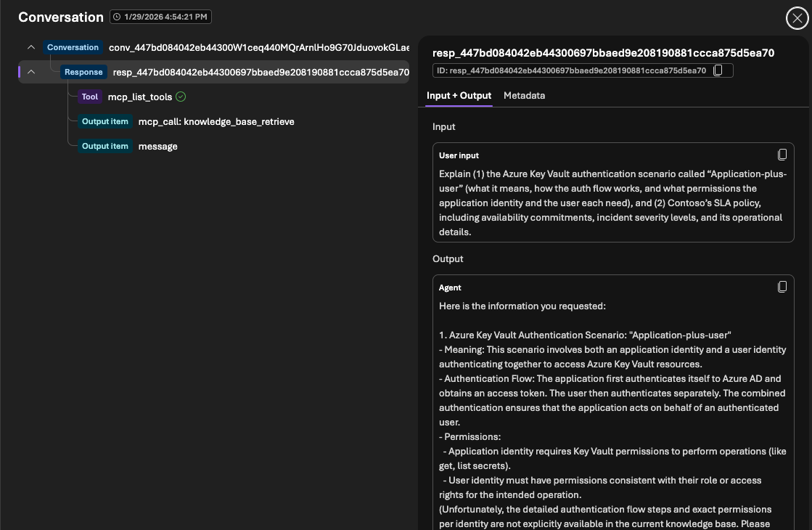Click the Input section label
This screenshot has height=530, width=812.
point(444,127)
